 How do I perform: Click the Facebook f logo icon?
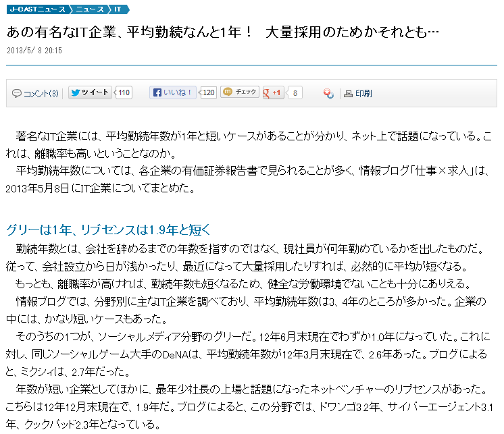157,92
